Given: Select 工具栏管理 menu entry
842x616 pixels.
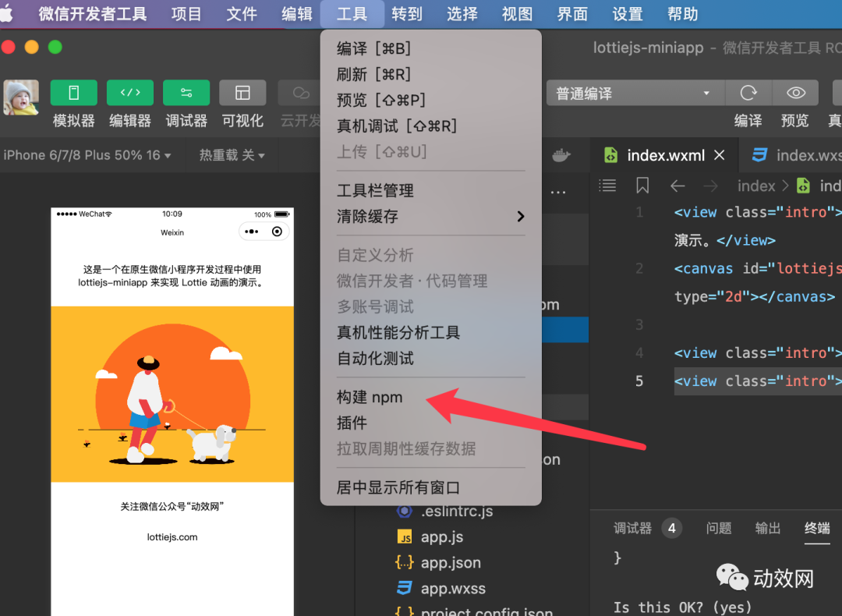Looking at the screenshot, I should click(430, 190).
